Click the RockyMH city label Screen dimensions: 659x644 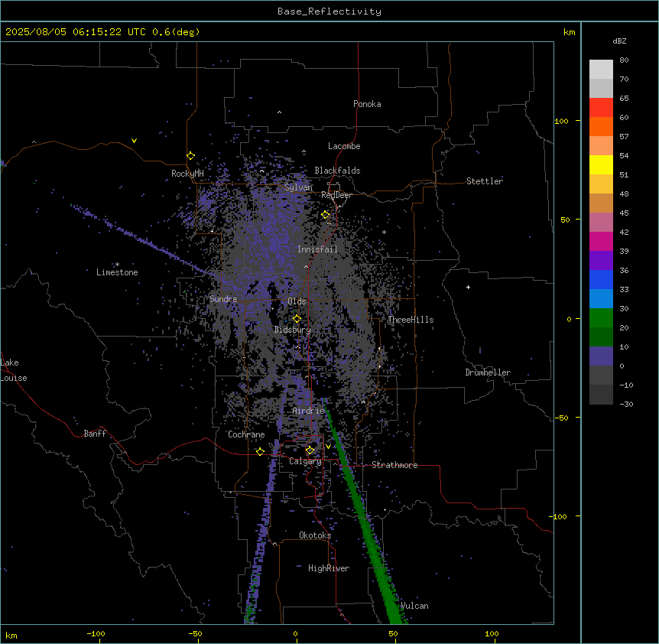(x=187, y=174)
